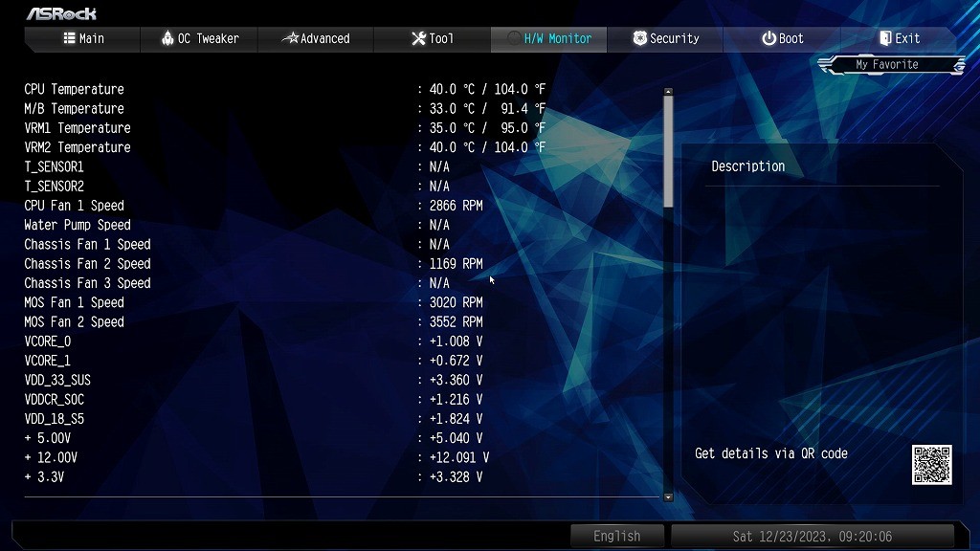Select Water Pump Speed row
Viewport: 980px width, 551px height.
coord(237,225)
